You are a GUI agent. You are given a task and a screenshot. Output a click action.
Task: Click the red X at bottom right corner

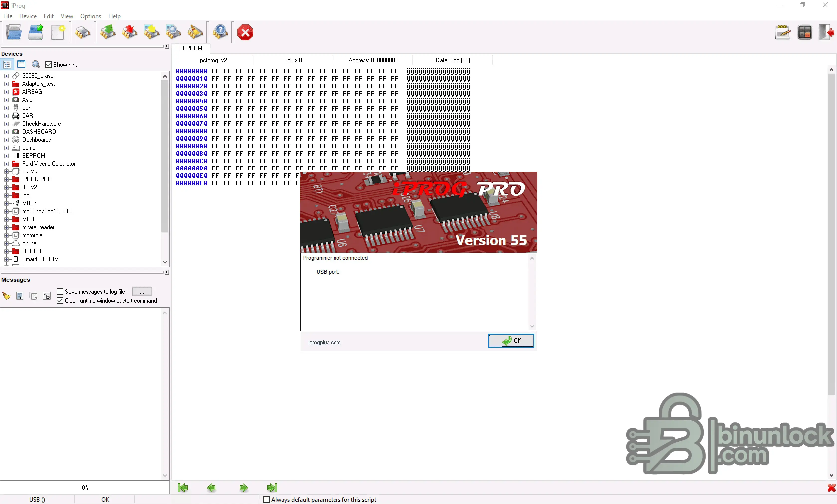(831, 488)
